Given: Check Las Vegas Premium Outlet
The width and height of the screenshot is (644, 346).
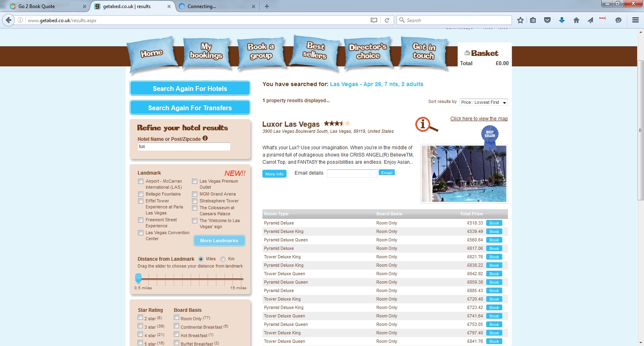Looking at the screenshot, I should click(194, 181).
